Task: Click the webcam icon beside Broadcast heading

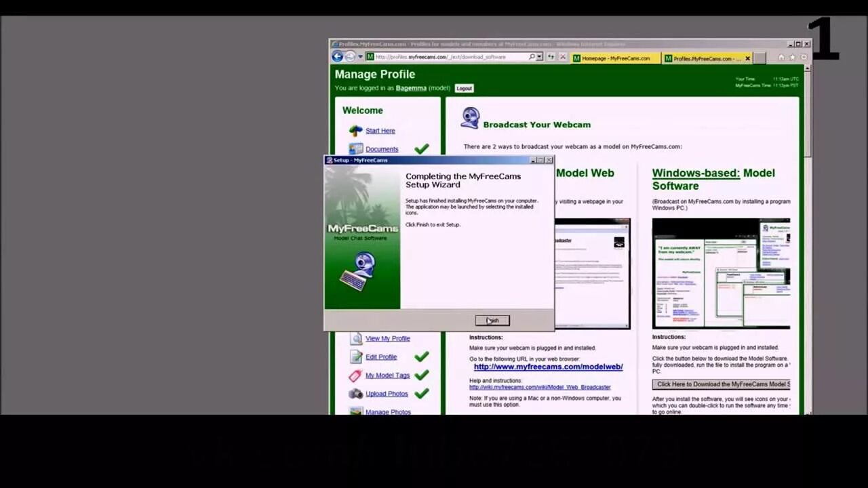Action: (x=470, y=118)
